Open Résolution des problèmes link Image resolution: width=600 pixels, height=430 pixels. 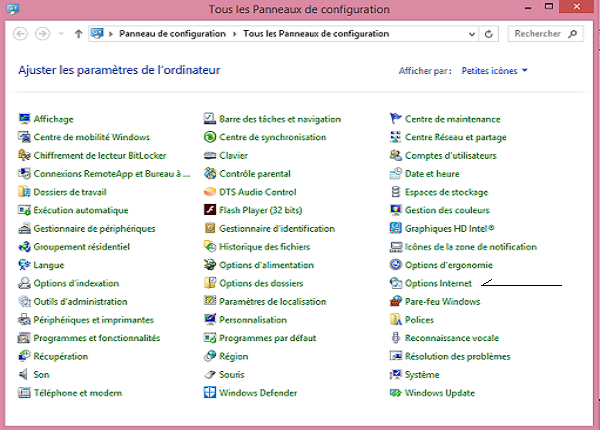click(458, 356)
